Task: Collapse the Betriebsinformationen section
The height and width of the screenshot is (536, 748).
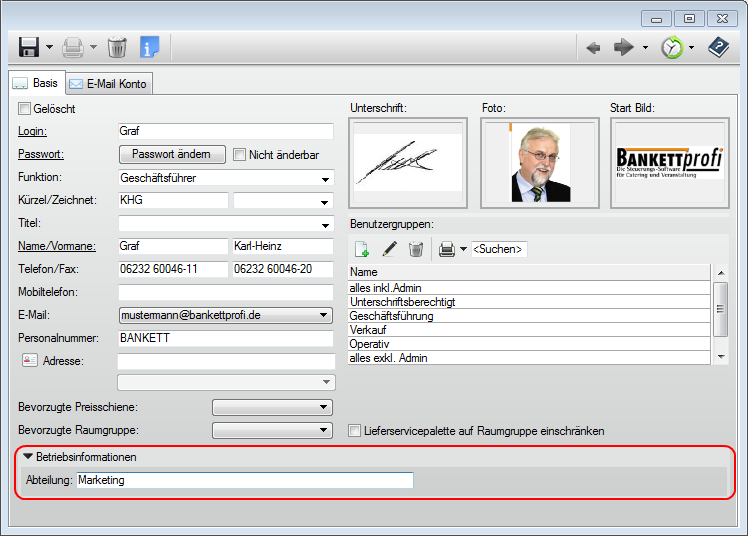Action: (x=28, y=457)
